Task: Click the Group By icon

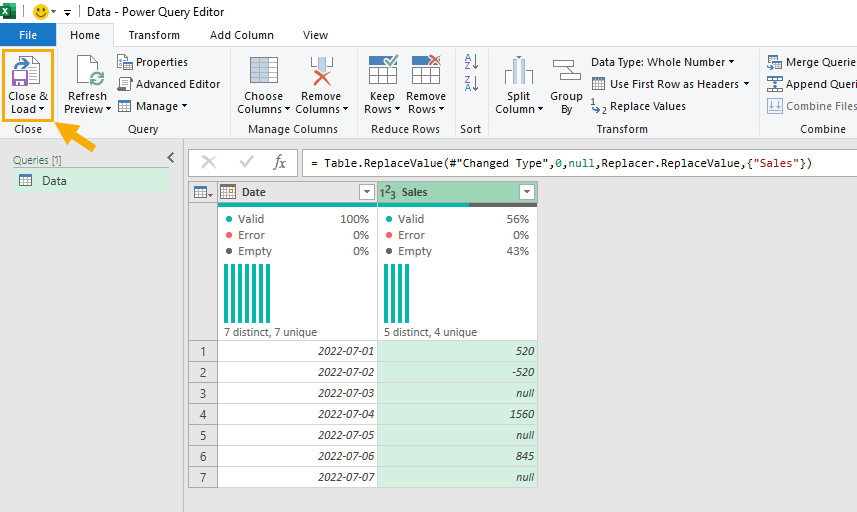Action: 566,70
